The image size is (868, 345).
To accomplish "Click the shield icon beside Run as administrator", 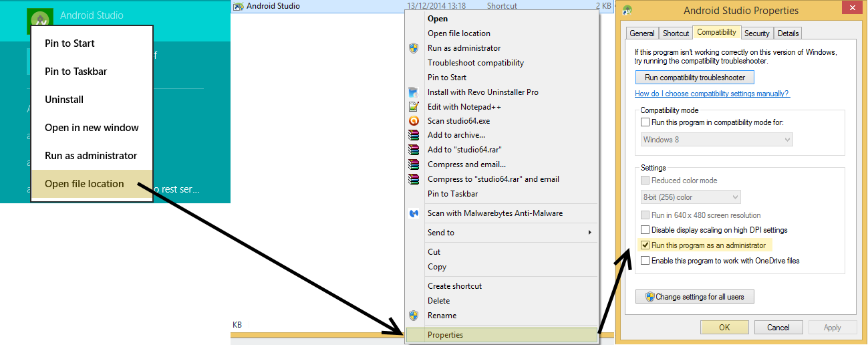I will pos(414,48).
